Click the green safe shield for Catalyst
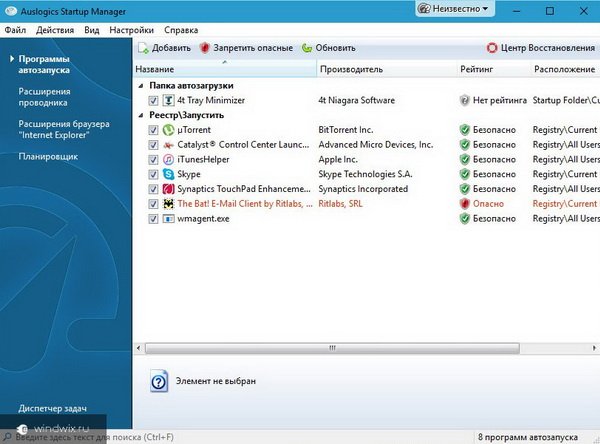Viewport: 600px width, 444px height. pos(465,145)
